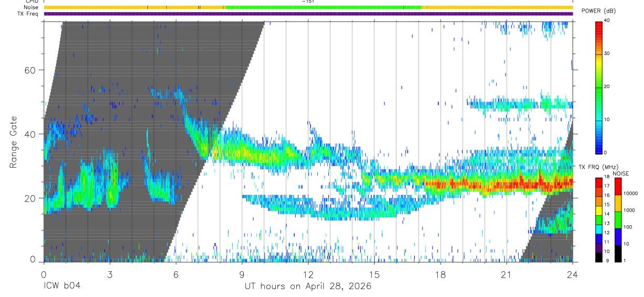
Task: Click the x-axis tick label 9
Action: tap(242, 274)
